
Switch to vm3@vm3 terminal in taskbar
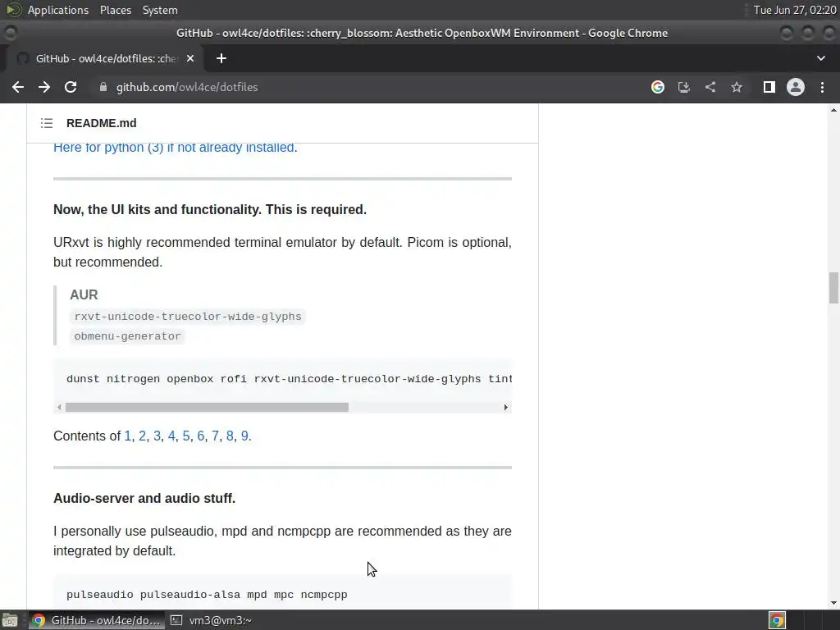tap(211, 620)
